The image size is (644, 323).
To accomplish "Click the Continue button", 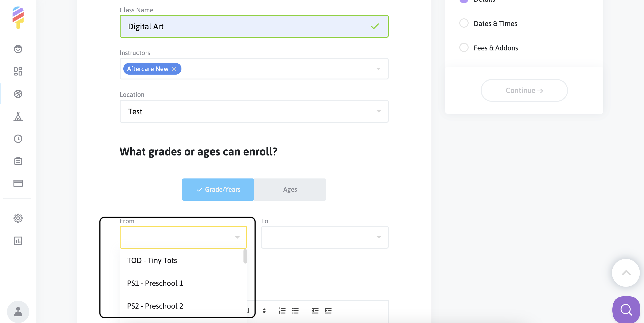I will 524,90.
